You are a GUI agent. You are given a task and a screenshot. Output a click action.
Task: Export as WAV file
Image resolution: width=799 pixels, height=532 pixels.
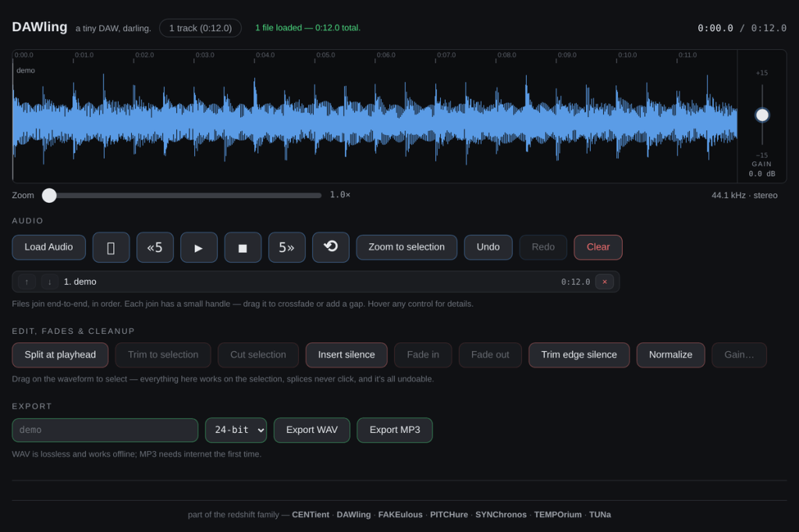(312, 430)
